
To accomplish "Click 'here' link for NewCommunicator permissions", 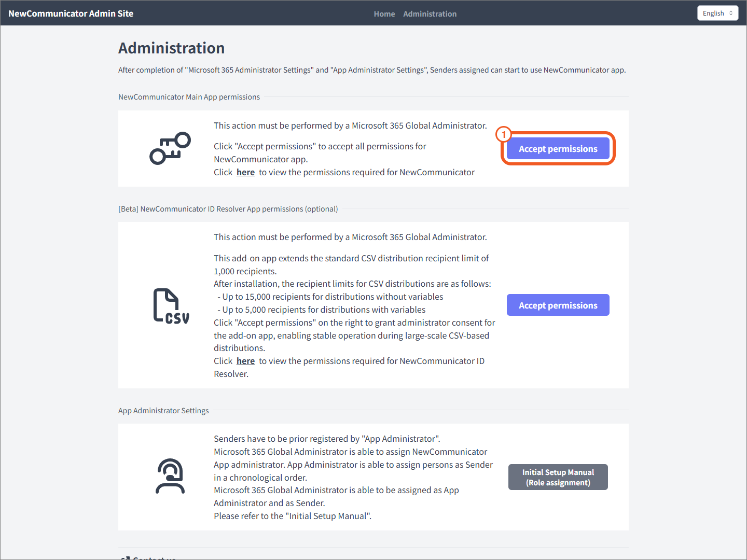I will (x=245, y=172).
